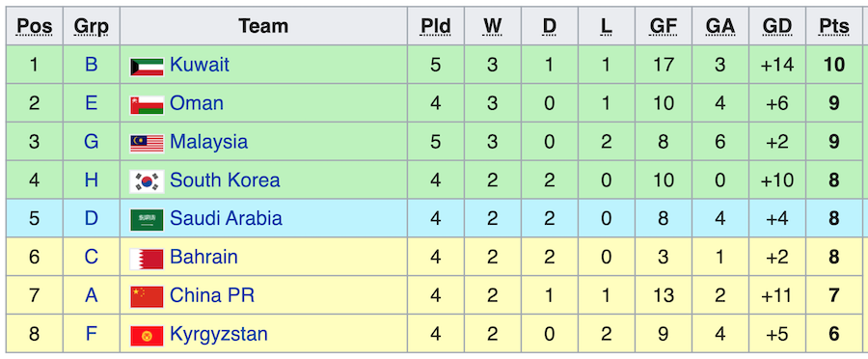The image size is (868, 359).
Task: Click the Kyrgyzstan flag icon
Action: tap(147, 336)
